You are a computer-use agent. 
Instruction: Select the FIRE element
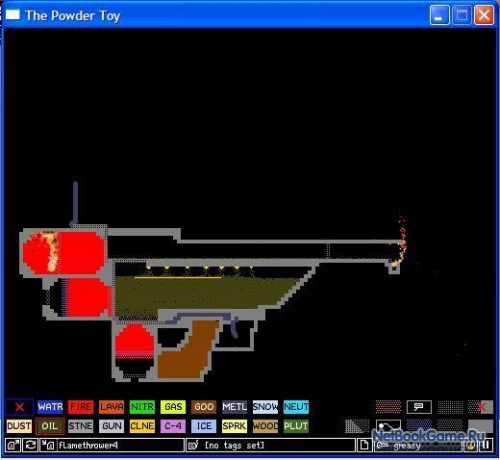[x=81, y=407]
